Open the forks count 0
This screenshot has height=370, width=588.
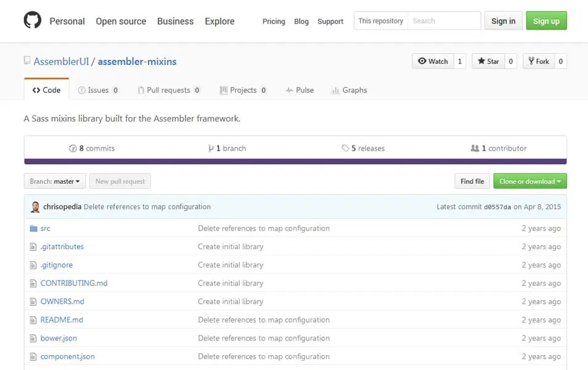(x=561, y=61)
